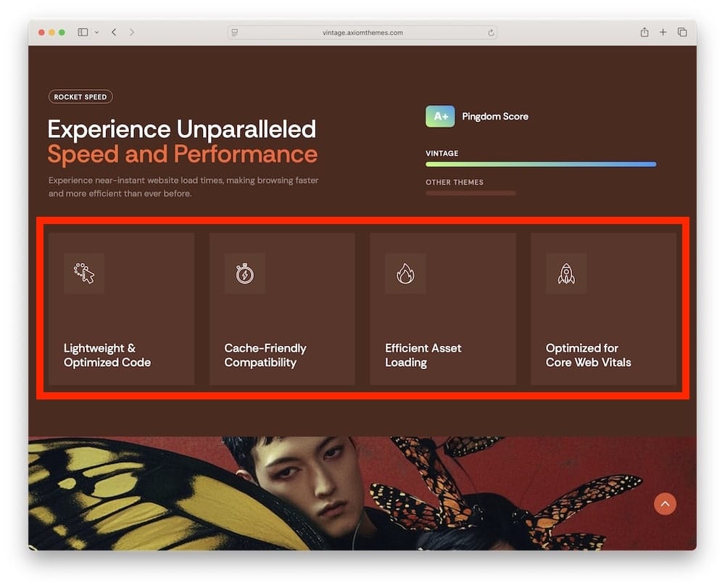Click the 'Experience near-instant website load times' paragraph
The height and width of the screenshot is (588, 725).
(183, 187)
